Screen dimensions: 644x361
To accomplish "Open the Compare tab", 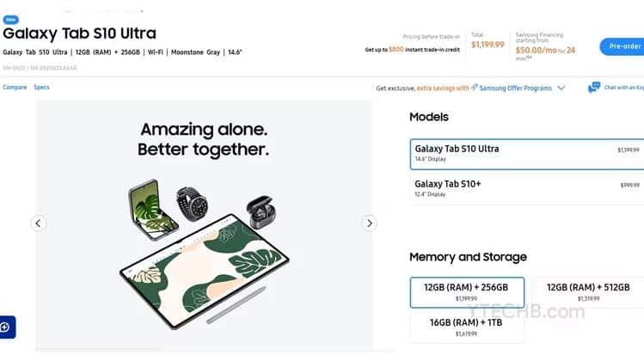I will [15, 88].
